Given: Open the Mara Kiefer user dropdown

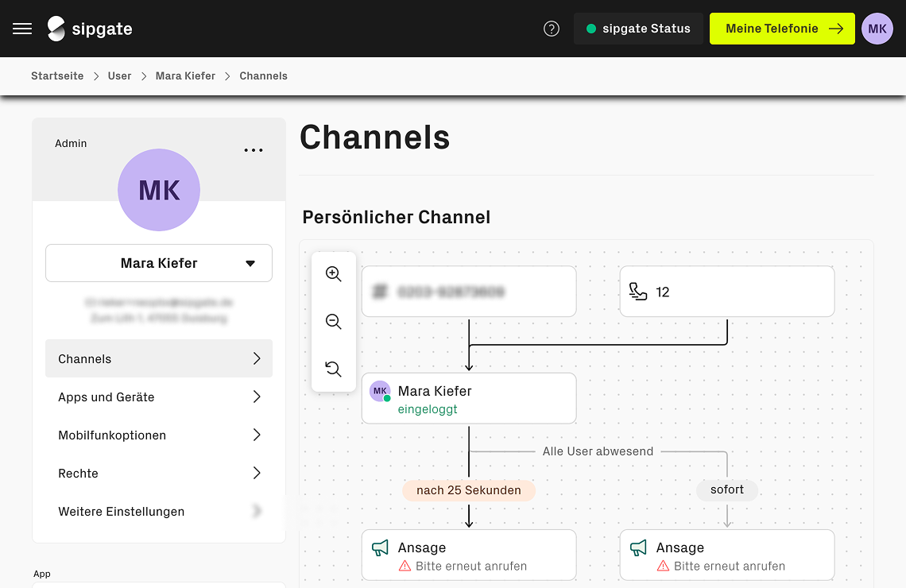Looking at the screenshot, I should tap(159, 263).
